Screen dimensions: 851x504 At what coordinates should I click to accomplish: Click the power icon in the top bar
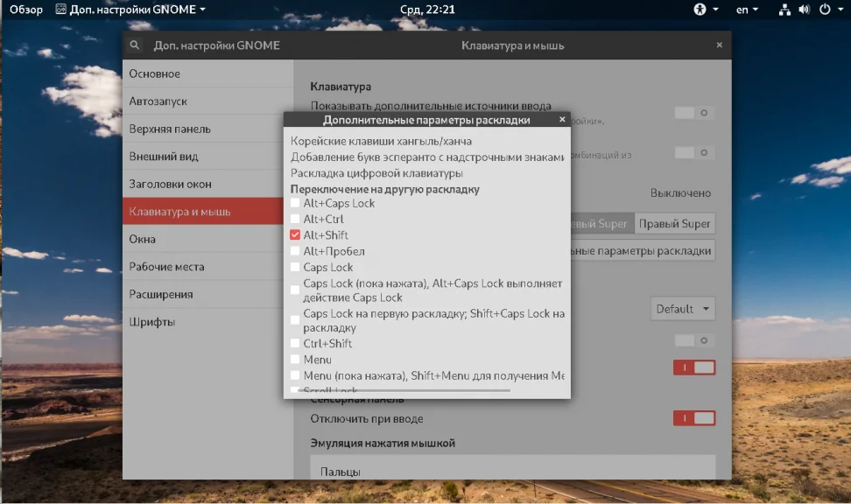tap(825, 10)
